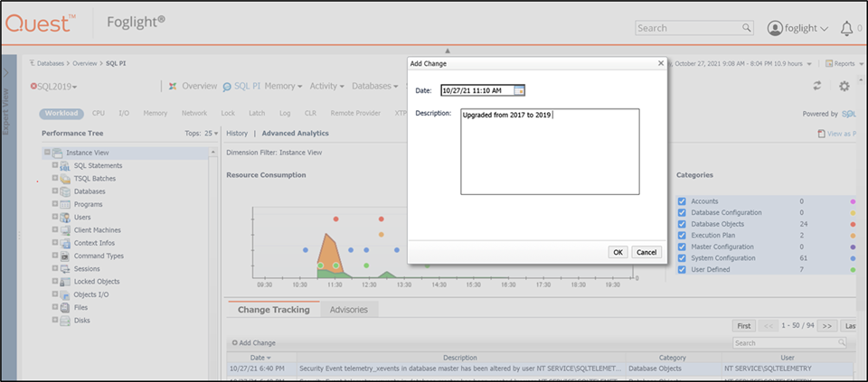This screenshot has height=382, width=868.
Task: Expand the Expert View side panel
Action: pos(6,72)
